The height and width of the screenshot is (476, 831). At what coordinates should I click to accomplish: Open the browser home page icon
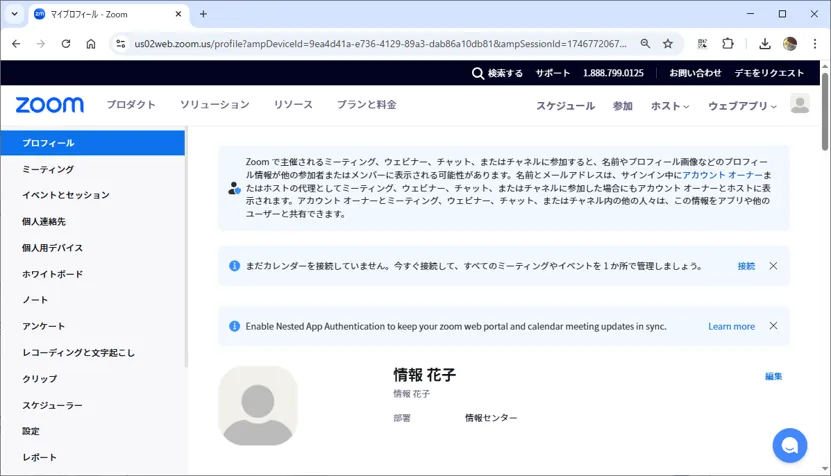pyautogui.click(x=91, y=44)
